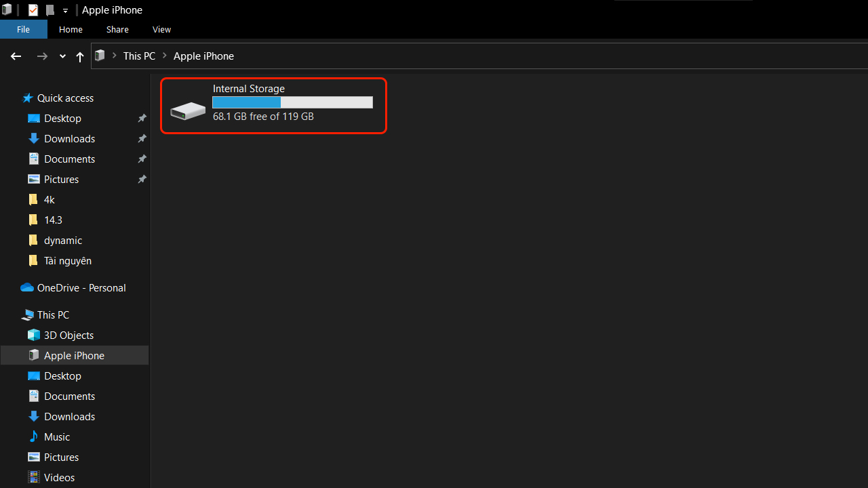Select Apple iPhone in the navigation pane
The height and width of the screenshot is (488, 868).
(75, 356)
